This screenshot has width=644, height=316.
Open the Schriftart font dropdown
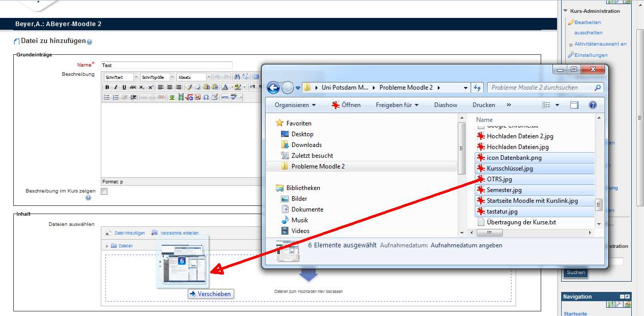121,77
